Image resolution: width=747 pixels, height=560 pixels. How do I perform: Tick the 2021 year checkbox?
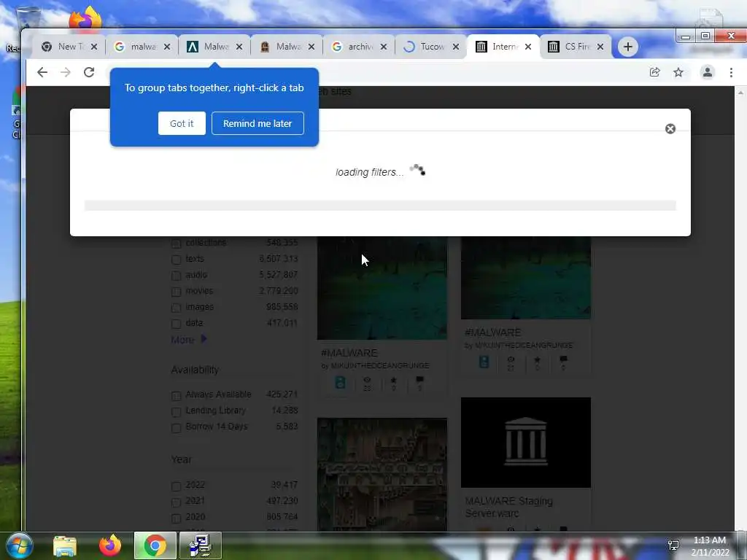click(x=176, y=502)
